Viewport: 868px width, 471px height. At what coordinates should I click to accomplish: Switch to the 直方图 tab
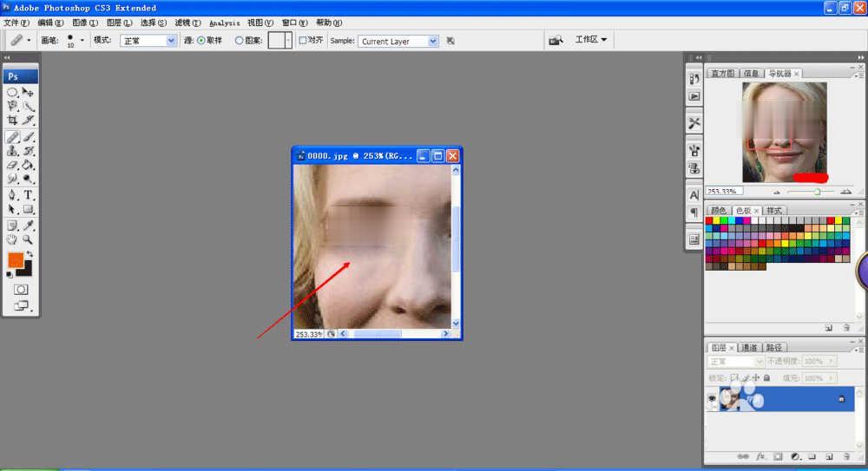722,74
